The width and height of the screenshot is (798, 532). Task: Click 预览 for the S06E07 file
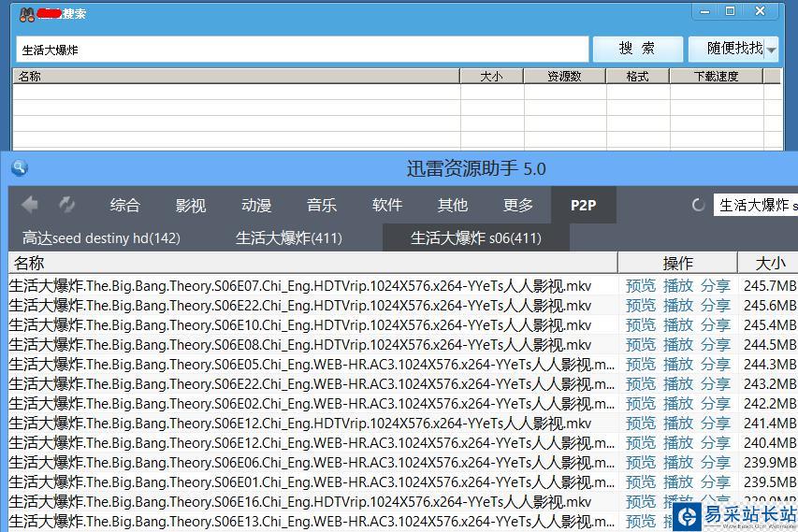[640, 286]
